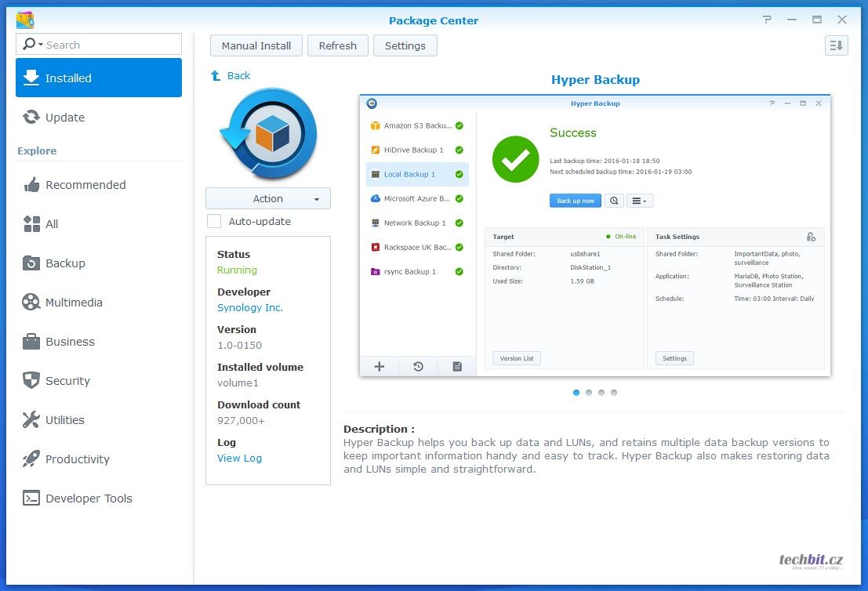Open the Security shield icon category
868x591 pixels.
click(x=31, y=381)
